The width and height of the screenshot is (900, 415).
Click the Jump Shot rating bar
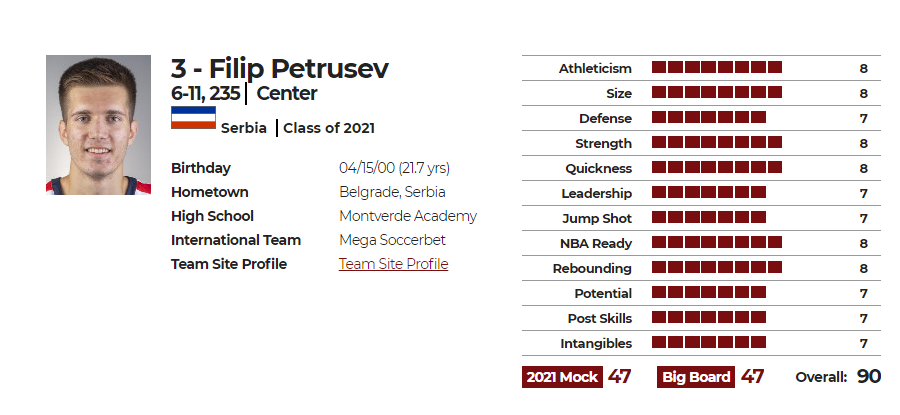tap(709, 218)
